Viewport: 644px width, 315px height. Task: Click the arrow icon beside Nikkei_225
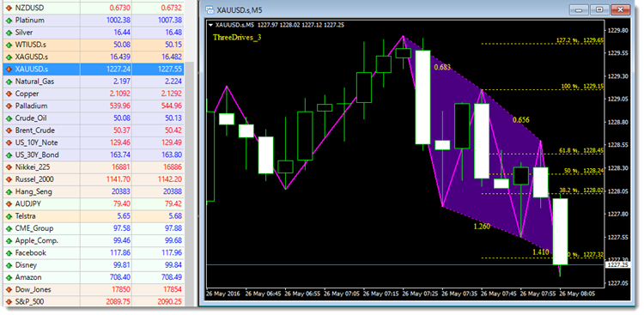9,167
